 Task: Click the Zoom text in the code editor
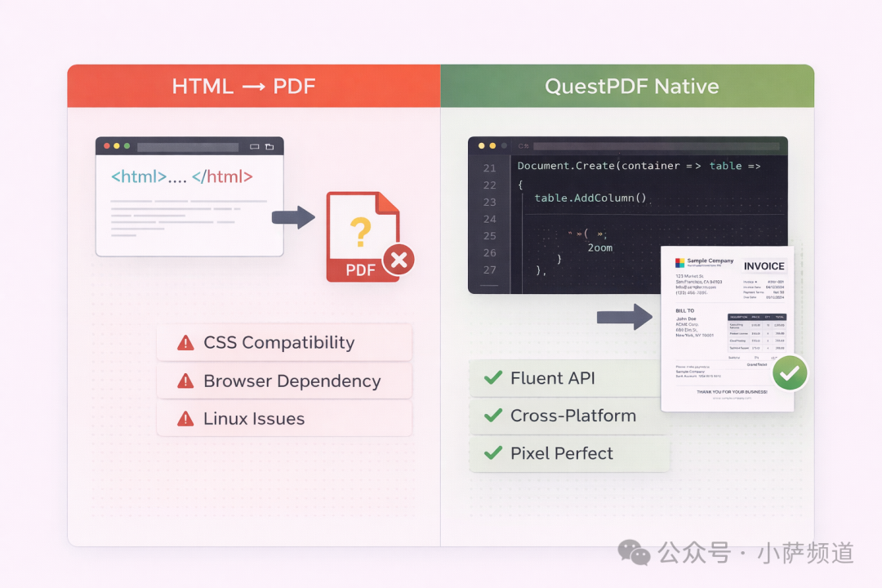[600, 247]
